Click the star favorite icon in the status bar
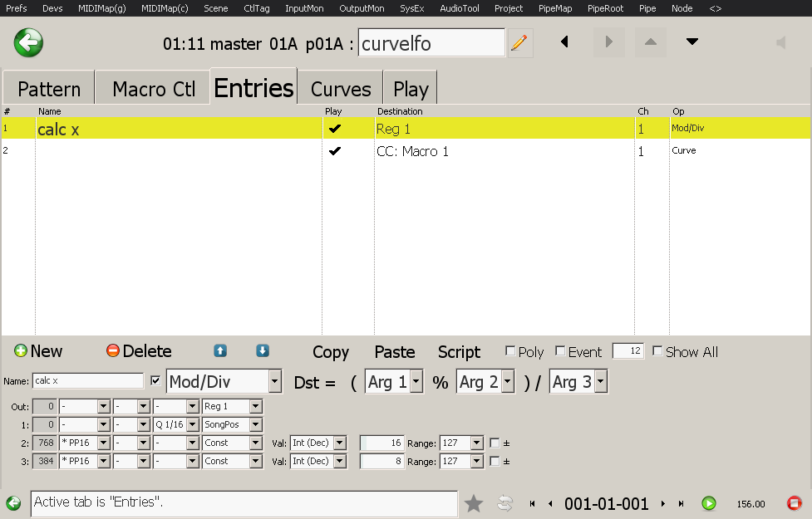Image resolution: width=812 pixels, height=519 pixels. click(x=474, y=503)
